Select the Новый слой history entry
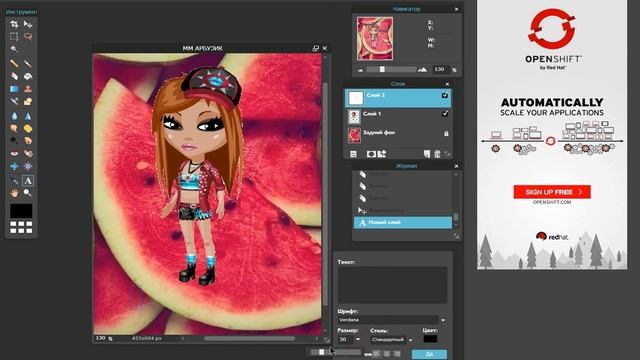Viewport: 640px width, 360px height. (x=403, y=222)
